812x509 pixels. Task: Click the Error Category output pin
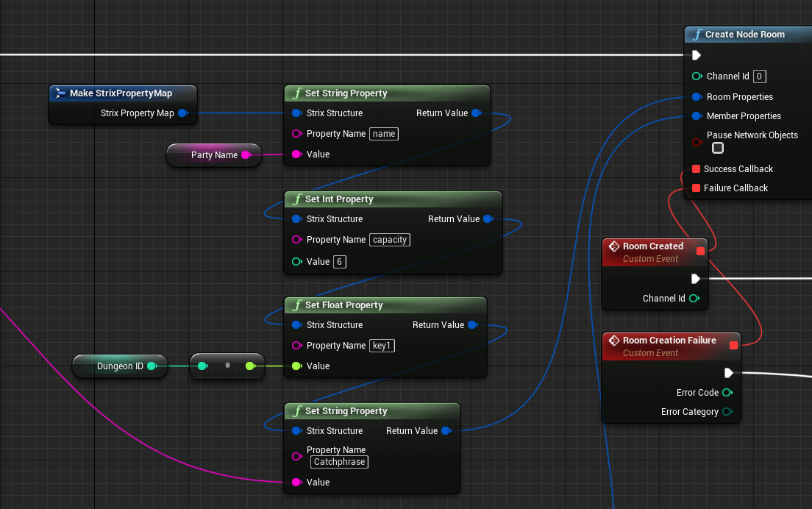(727, 412)
